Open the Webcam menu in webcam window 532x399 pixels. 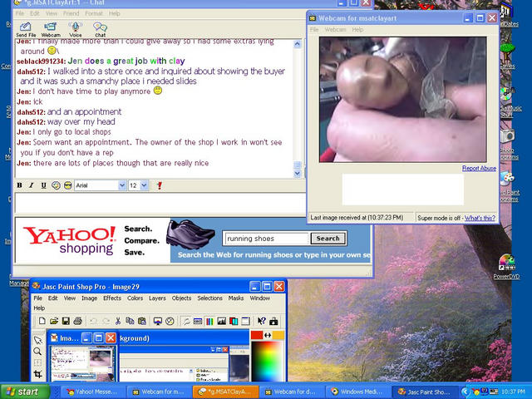[335, 30]
